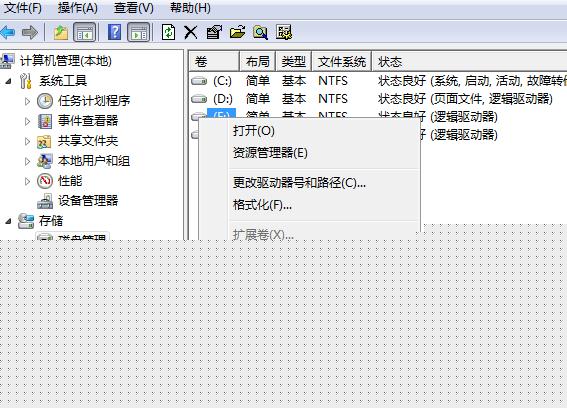The image size is (567, 408).
Task: Open the properties toolbar icon
Action: pos(214,33)
